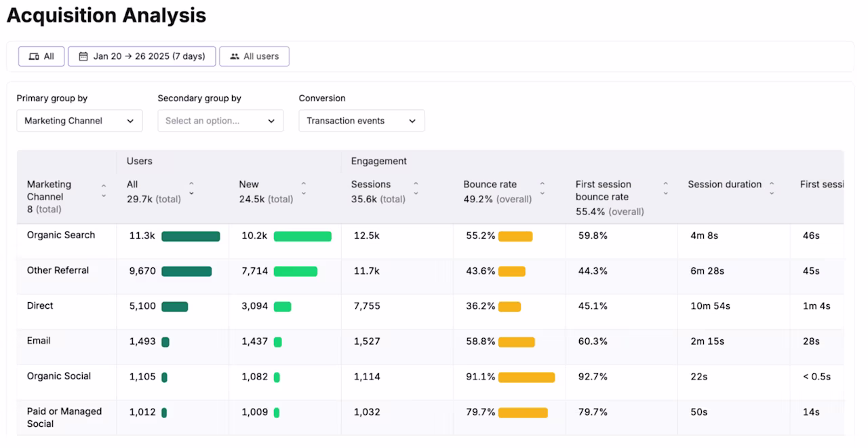Click the device icon in the All filter

[34, 56]
